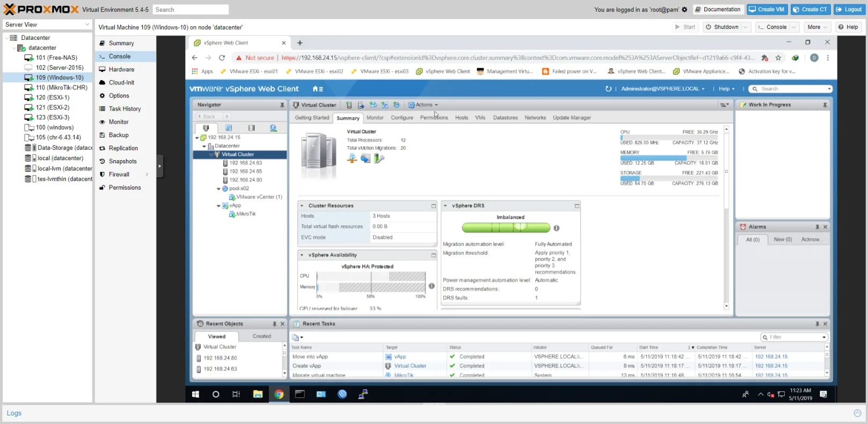Open Networking navigator view icon
The image size is (868, 424).
tap(273, 128)
